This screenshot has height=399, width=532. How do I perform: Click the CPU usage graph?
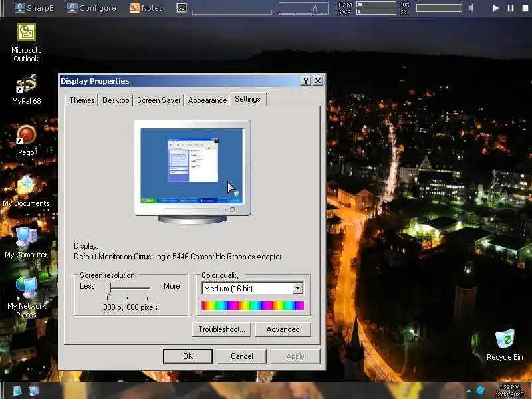(304, 8)
